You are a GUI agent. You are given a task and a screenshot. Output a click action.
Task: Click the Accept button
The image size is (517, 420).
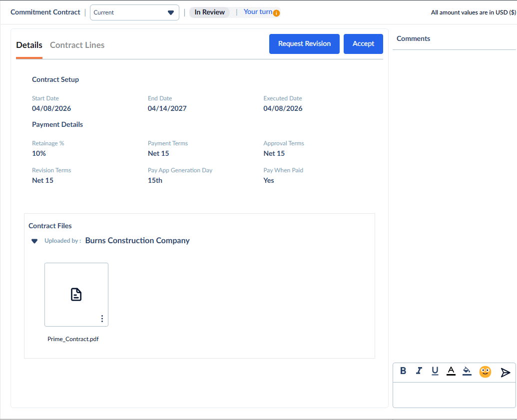[363, 44]
